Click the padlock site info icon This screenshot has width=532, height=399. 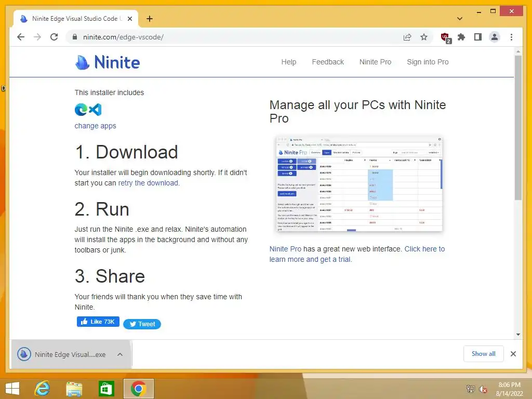click(75, 37)
